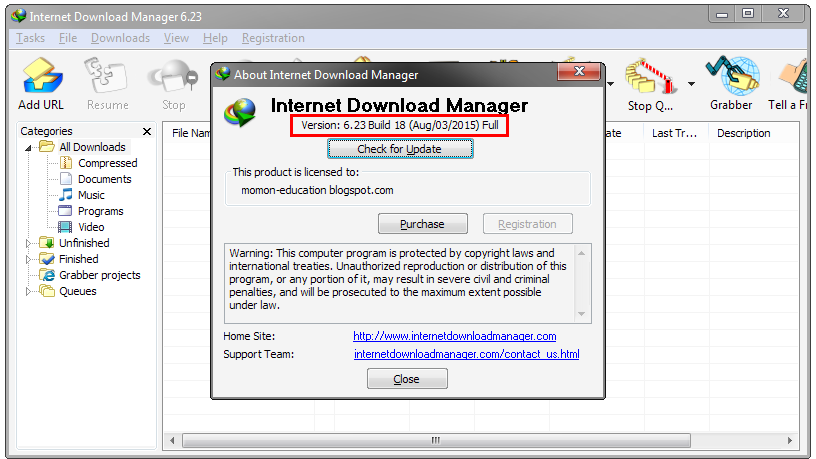Click the momon-education licensee text
This screenshot has height=459, width=816.
[317, 190]
